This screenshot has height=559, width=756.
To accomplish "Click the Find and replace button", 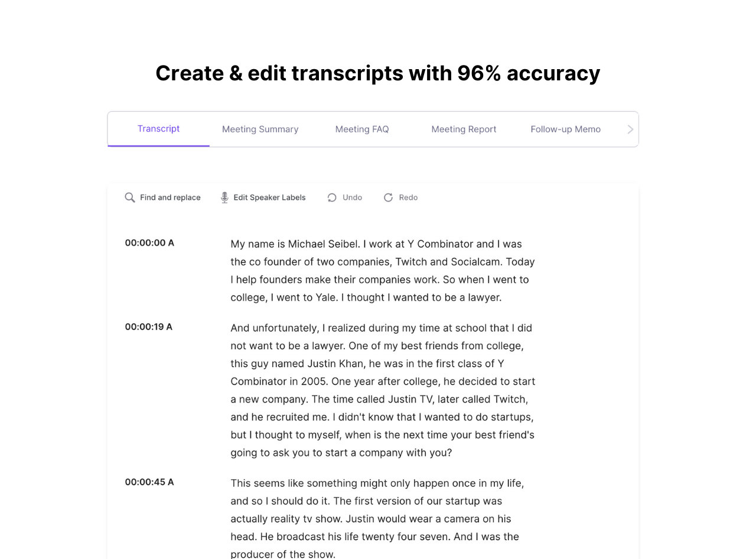I will pos(162,197).
